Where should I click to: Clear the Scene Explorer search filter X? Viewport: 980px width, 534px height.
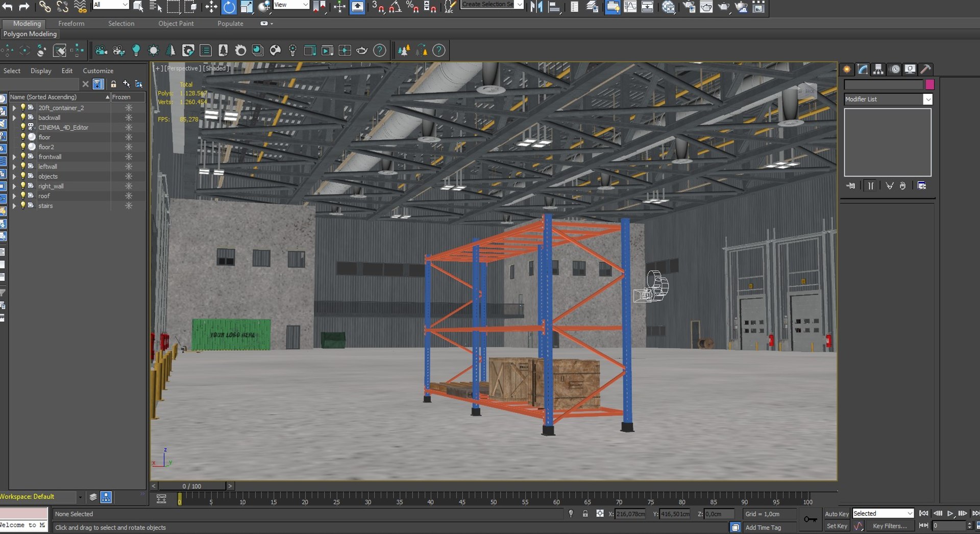click(x=85, y=84)
